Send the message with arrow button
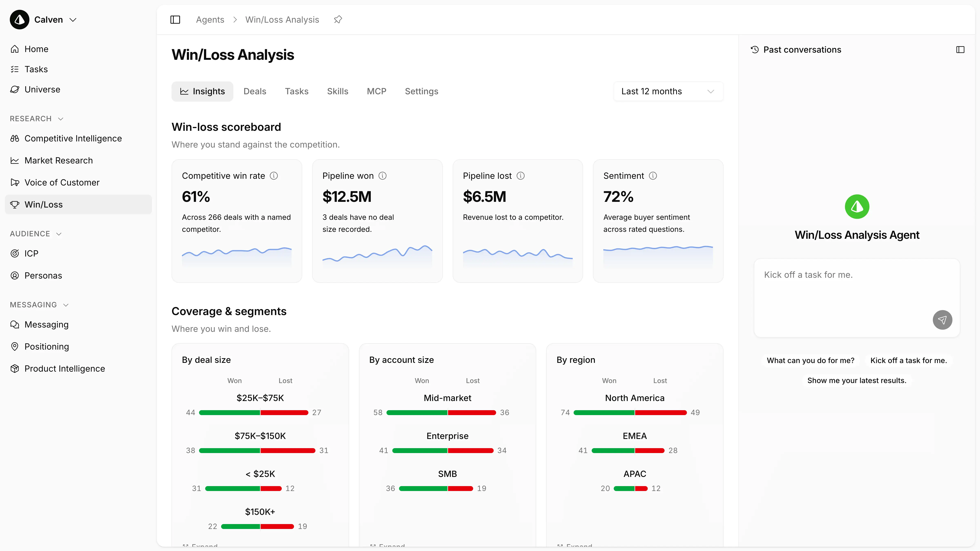The width and height of the screenshot is (980, 551). point(942,320)
